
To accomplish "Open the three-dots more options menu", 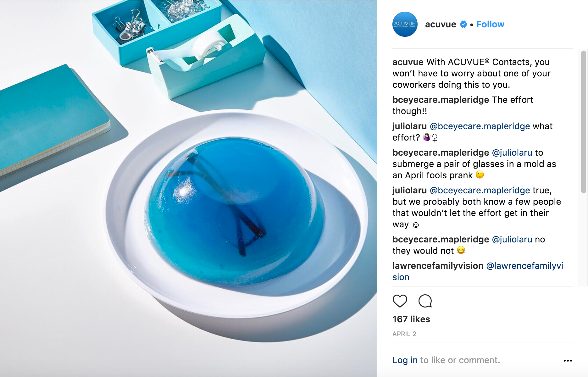I will [568, 360].
